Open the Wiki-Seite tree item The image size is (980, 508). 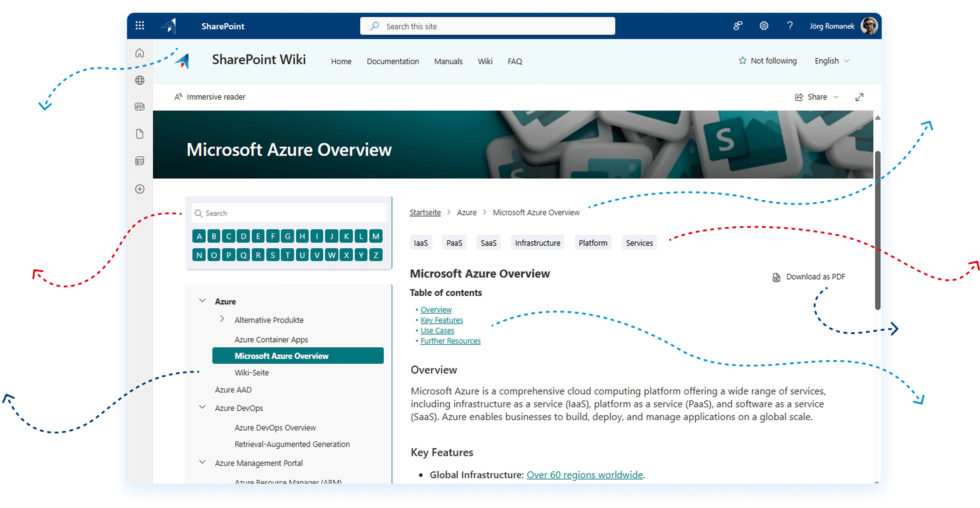252,373
